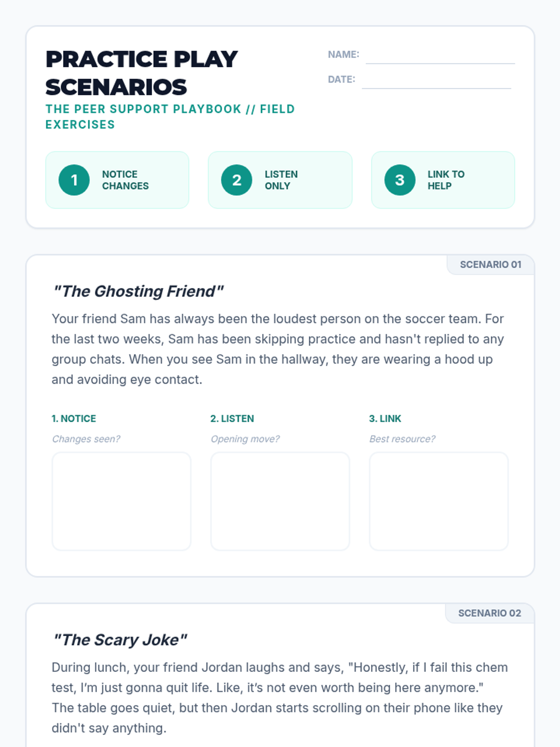Click the number 2 circle badge
Image resolution: width=560 pixels, height=747 pixels.
point(237,180)
